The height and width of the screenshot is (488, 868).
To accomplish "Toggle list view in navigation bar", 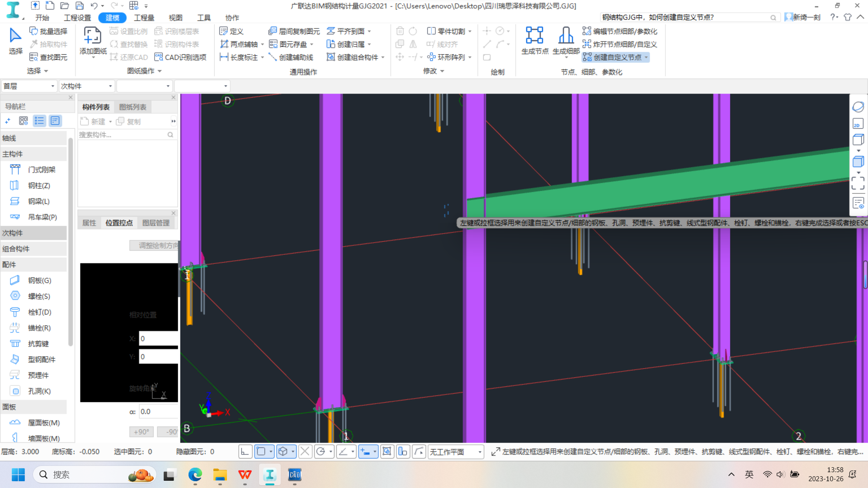I will tap(39, 121).
